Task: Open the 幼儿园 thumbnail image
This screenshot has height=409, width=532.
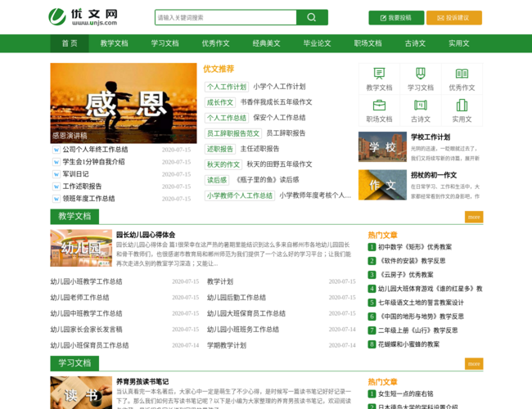Action: [x=81, y=248]
